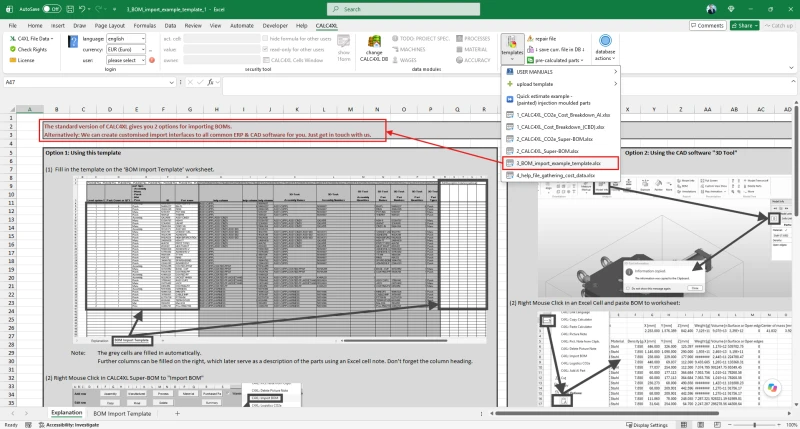
Task: Click the Share button
Action: tap(744, 26)
